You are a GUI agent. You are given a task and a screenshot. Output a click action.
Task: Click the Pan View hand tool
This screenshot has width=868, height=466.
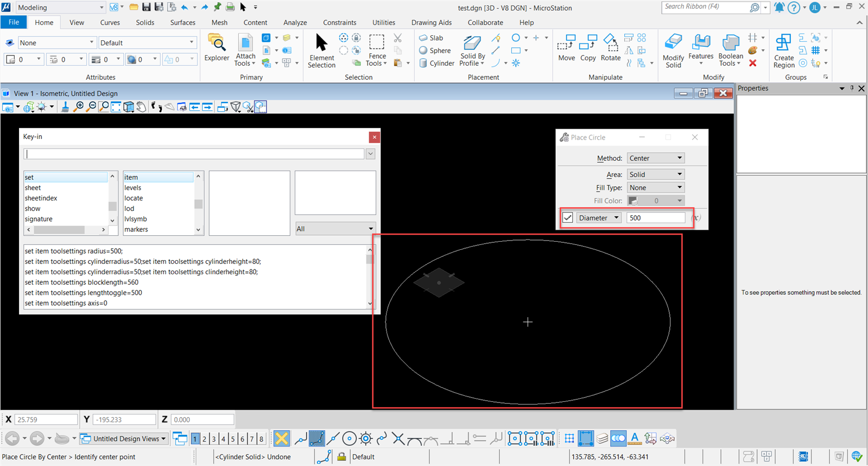click(x=141, y=107)
